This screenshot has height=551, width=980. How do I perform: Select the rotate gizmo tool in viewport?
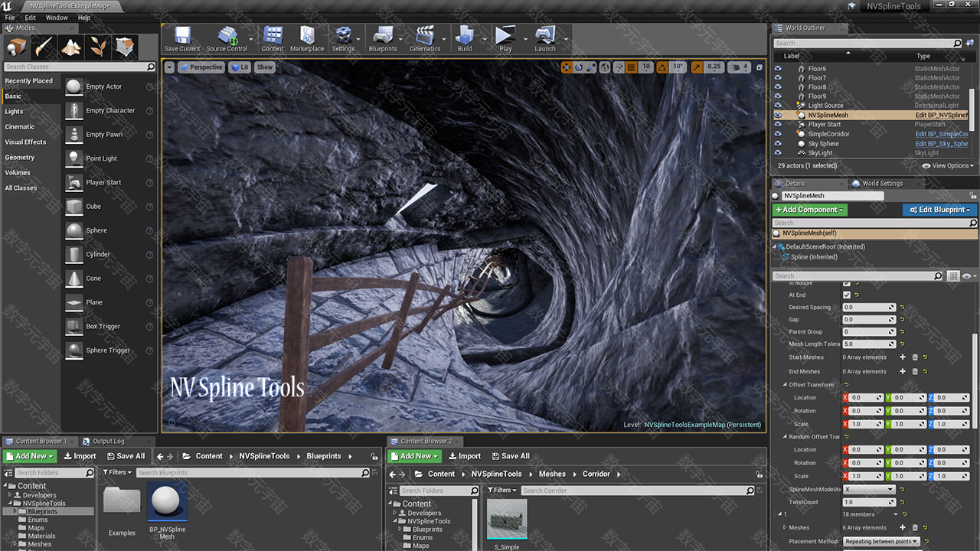[579, 67]
